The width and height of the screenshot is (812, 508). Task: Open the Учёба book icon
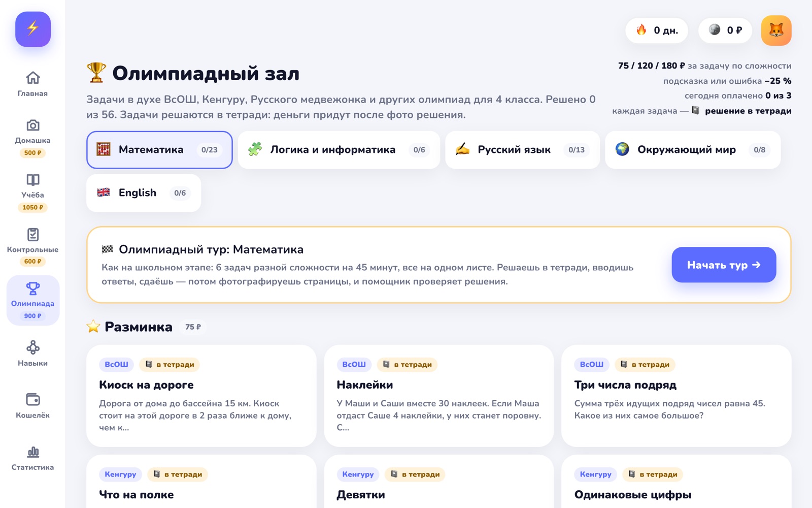tap(33, 180)
